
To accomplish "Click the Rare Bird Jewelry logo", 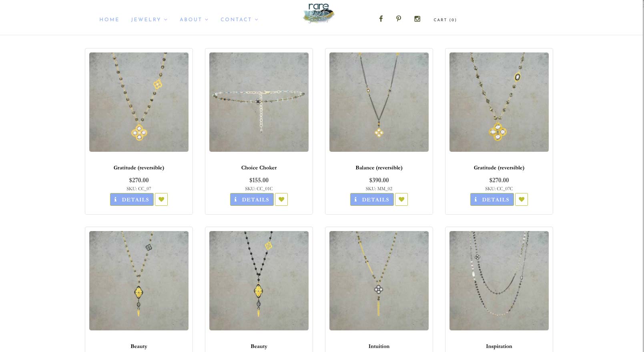I will tap(319, 13).
